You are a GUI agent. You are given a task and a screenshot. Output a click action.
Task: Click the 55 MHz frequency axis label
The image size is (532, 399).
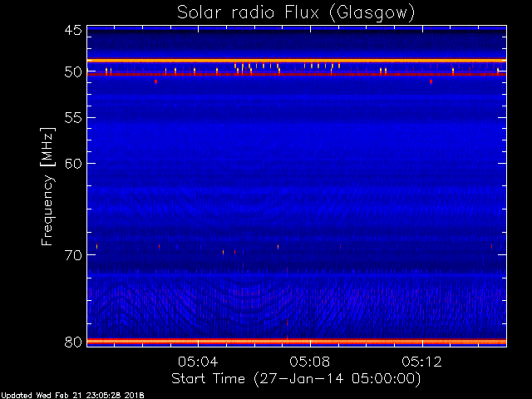(x=73, y=118)
